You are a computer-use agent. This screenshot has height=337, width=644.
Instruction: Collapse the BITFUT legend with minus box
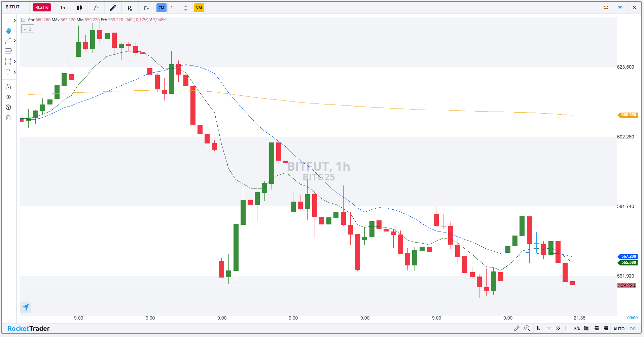point(23,19)
